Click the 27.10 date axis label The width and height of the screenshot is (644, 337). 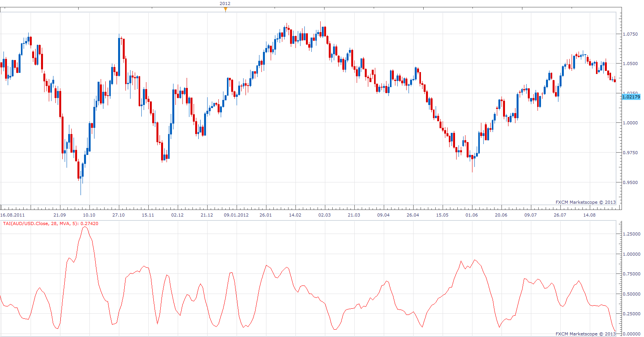pos(118,215)
